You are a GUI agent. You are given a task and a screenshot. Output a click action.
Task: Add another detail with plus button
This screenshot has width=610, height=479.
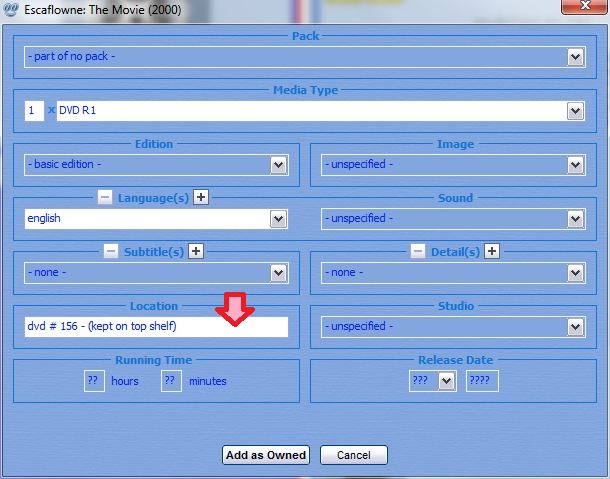click(492, 251)
